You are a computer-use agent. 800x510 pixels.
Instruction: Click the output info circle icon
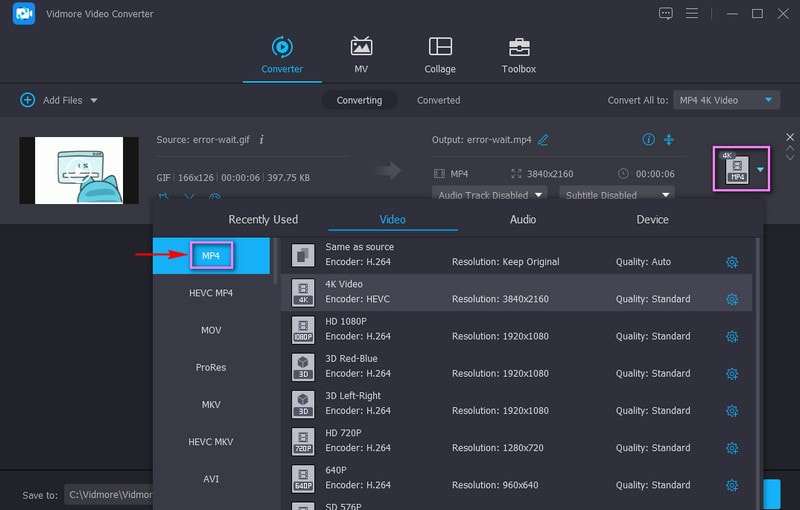point(648,140)
